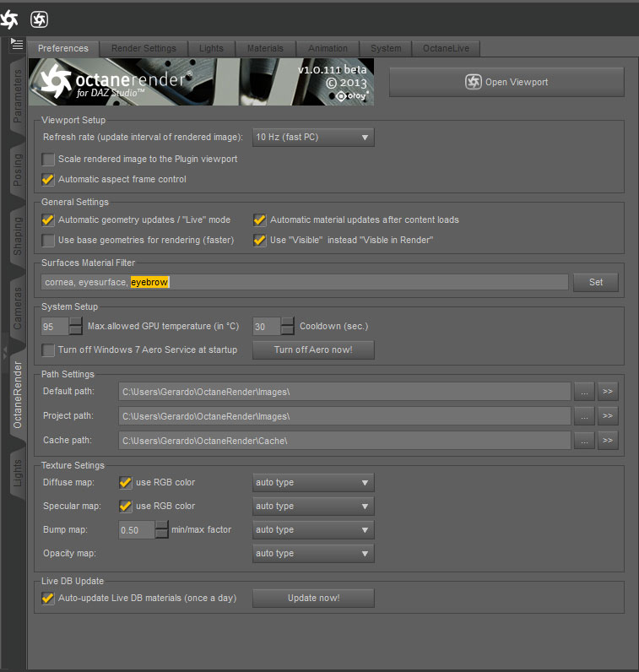
Task: Browse for Default path with ellipsis button
Action: [584, 391]
